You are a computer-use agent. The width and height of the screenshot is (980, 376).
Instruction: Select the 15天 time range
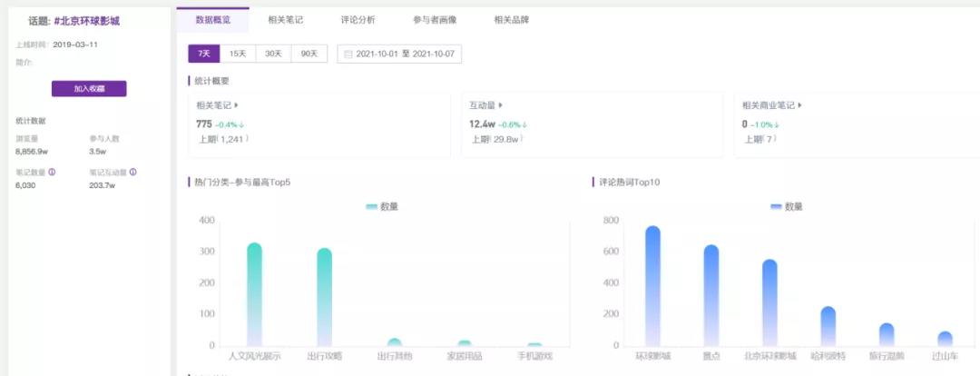click(238, 54)
